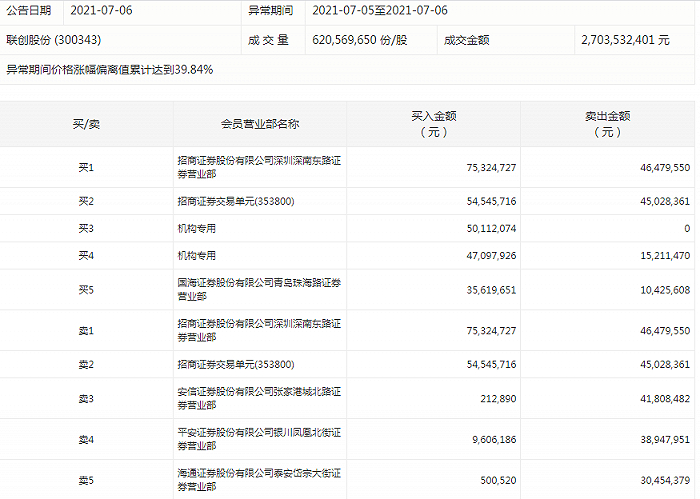
Task: Select the sell amount 41,808,482
Action: pos(665,399)
